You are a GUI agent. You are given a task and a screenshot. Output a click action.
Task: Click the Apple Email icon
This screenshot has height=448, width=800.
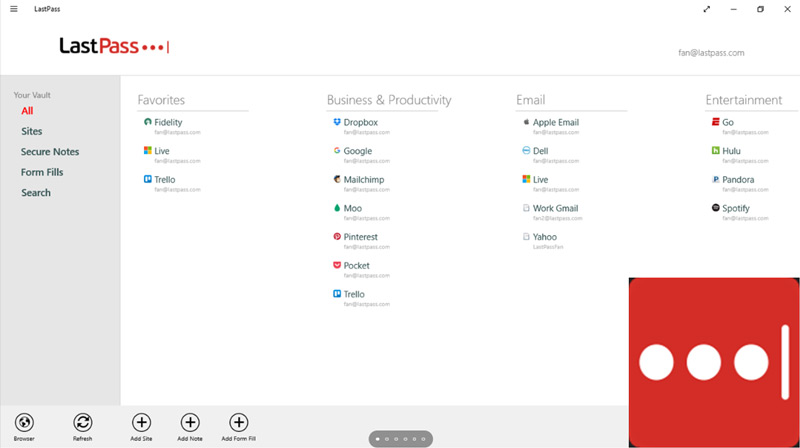pyautogui.click(x=526, y=122)
